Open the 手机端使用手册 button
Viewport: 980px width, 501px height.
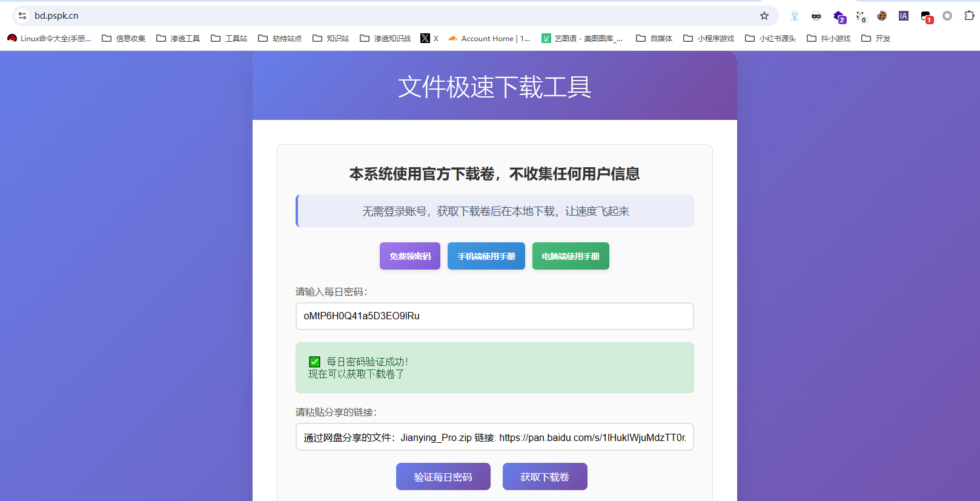(x=486, y=256)
